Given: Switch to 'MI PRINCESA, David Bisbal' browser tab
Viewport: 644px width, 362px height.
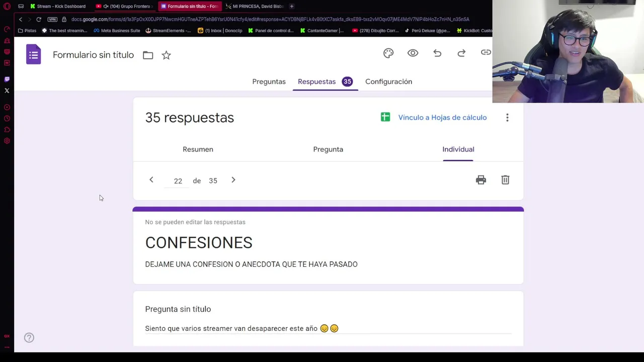Looking at the screenshot, I should [255, 6].
